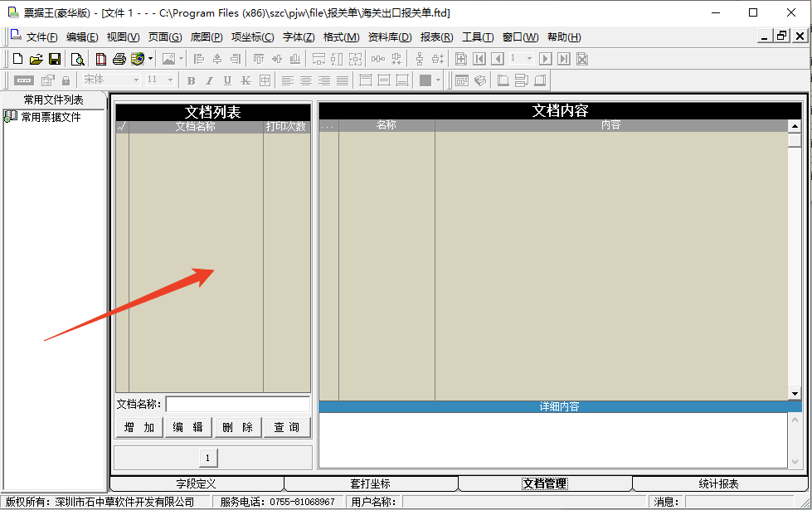Image resolution: width=812 pixels, height=510 pixels.
Task: Open the font size 11 dropdown
Action: (170, 80)
